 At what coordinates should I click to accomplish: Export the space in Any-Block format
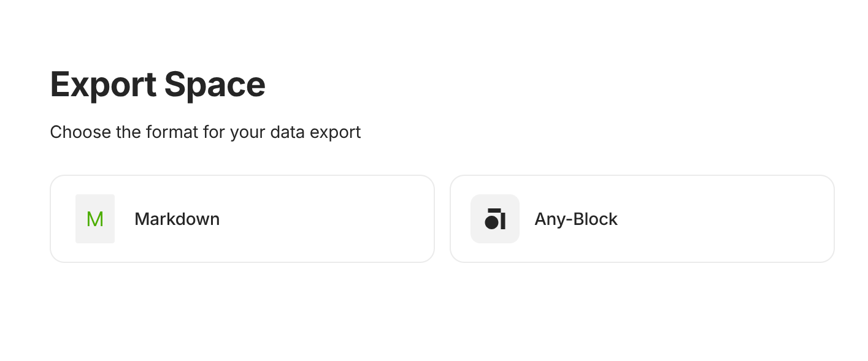(642, 219)
